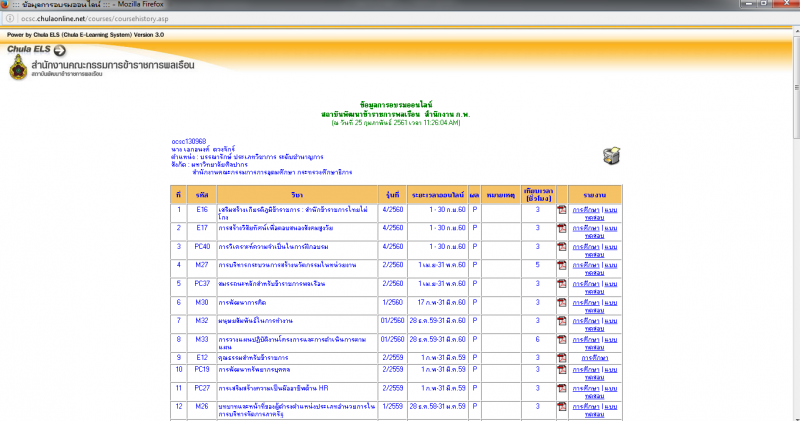Open the PDF certificate icon for course PC37
Image resolution: width=800 pixels, height=421 pixels.
tap(562, 284)
